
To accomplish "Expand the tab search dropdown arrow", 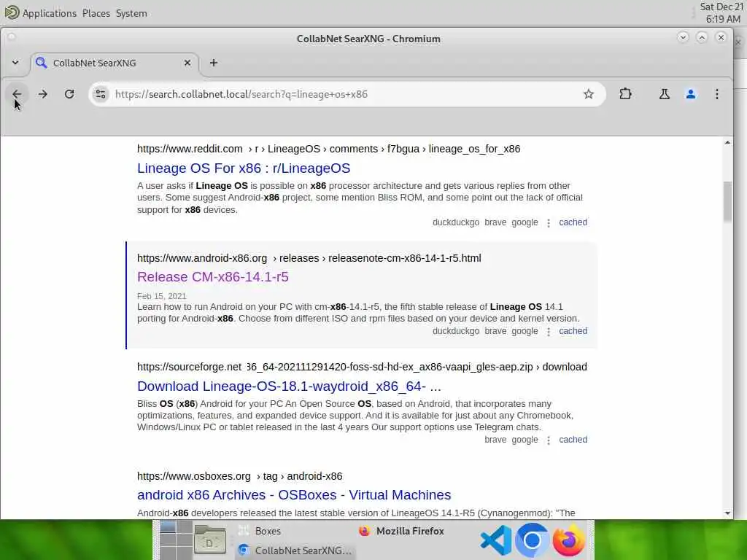I will pos(15,63).
